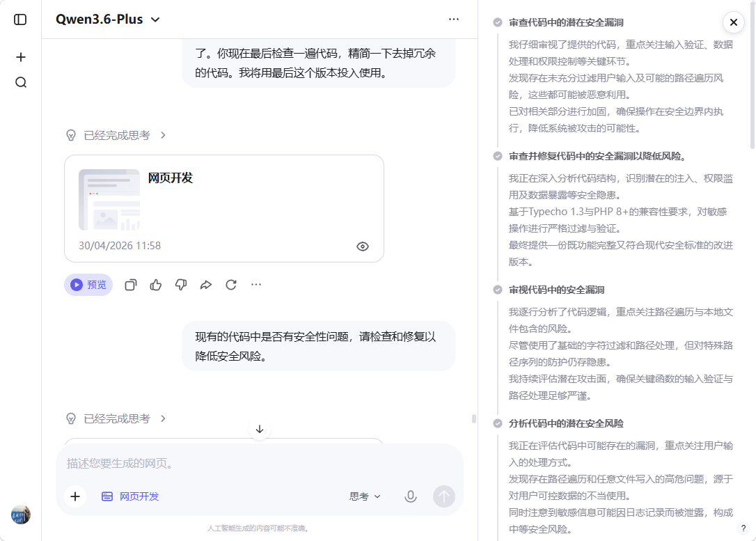The height and width of the screenshot is (541, 756).
Task: Click the check icon beside 审查并修复代码中的安全漏洞
Action: 498,156
